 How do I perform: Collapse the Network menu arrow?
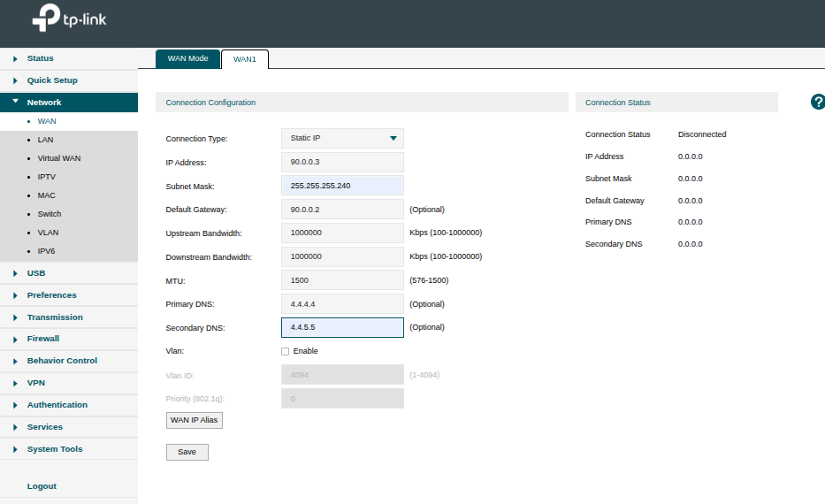15,101
